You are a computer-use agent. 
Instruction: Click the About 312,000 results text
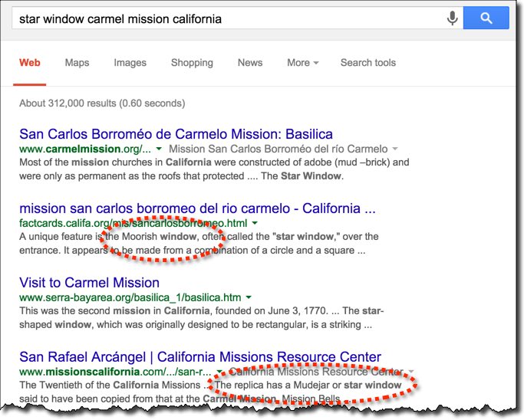[102, 103]
